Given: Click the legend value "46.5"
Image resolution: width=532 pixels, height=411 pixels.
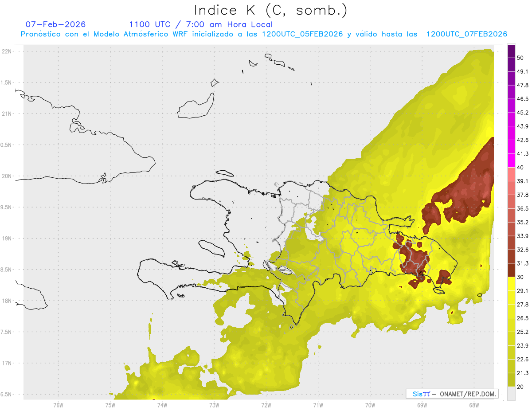Looking at the screenshot, I should pos(523,99).
